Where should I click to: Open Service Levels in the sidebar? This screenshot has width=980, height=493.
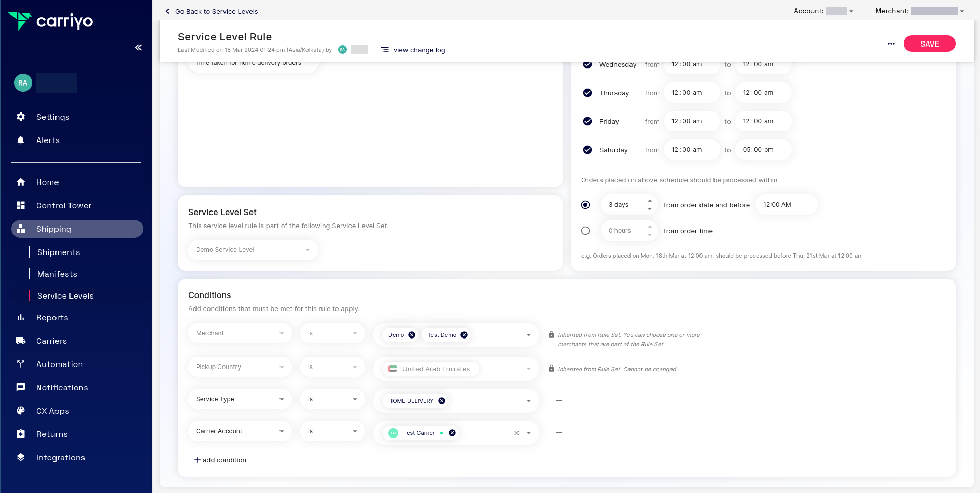tap(65, 295)
